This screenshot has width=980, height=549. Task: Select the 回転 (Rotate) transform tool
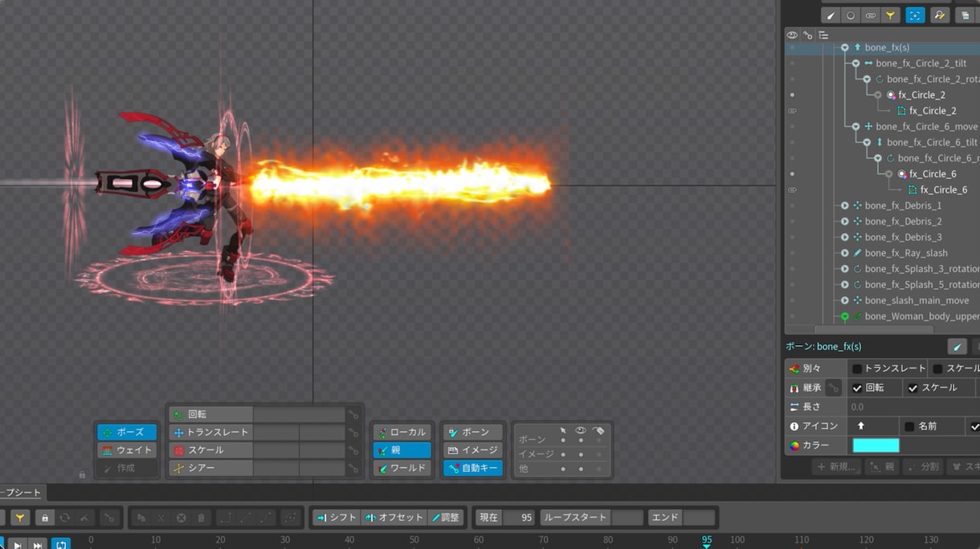[x=211, y=414]
